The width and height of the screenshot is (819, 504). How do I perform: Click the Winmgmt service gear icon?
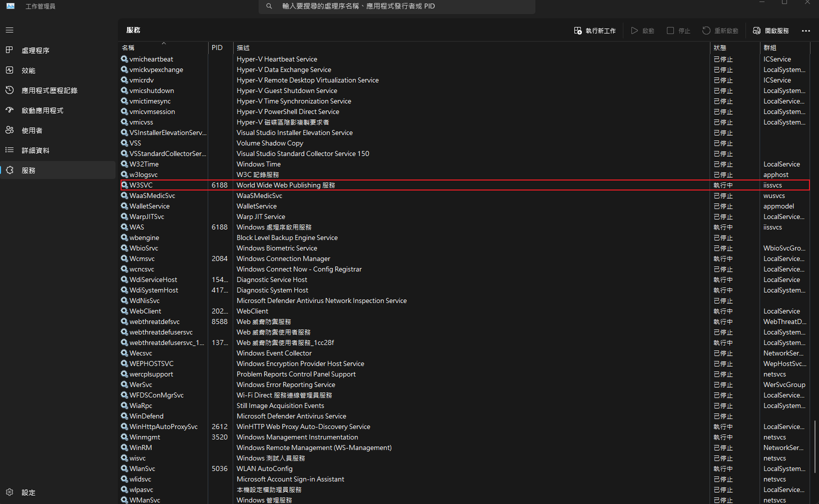click(x=125, y=437)
